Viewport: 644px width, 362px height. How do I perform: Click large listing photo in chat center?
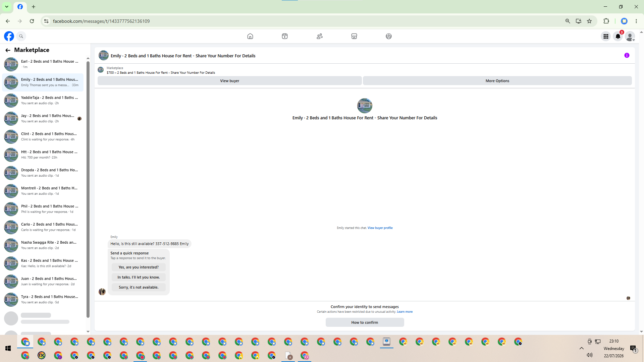click(x=365, y=106)
